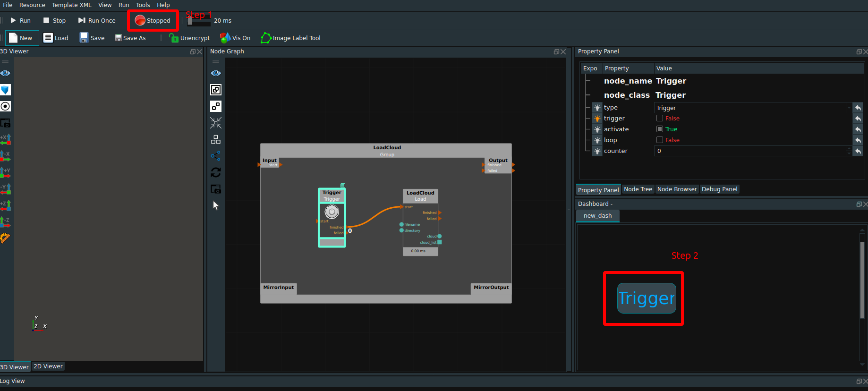Set the 3D view to -Y axis
This screenshot has height=391, width=868.
(x=5, y=189)
